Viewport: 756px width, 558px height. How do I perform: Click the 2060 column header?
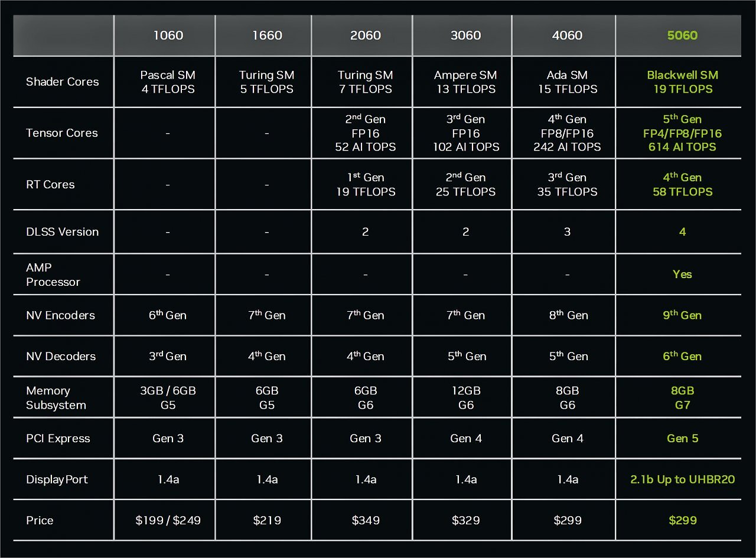tap(366, 35)
